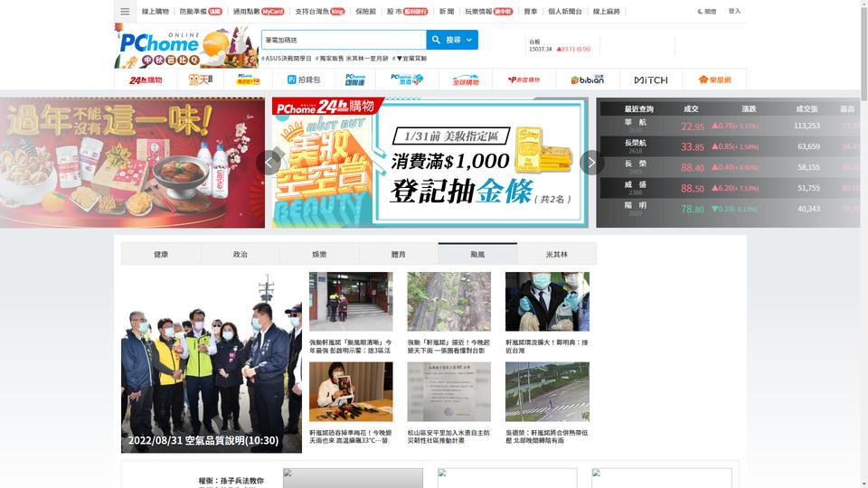Image resolution: width=868 pixels, height=488 pixels.
Task: Open the PChome 商店街 logo
Action: [248, 80]
